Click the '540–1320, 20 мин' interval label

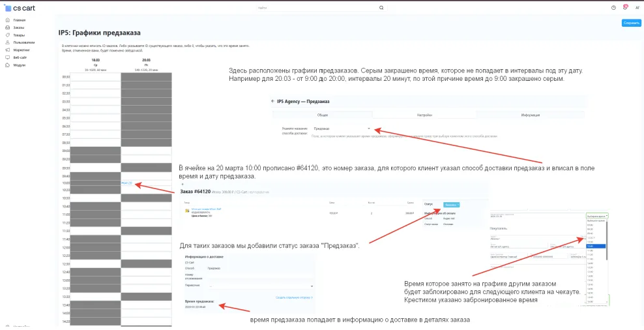pos(146,70)
